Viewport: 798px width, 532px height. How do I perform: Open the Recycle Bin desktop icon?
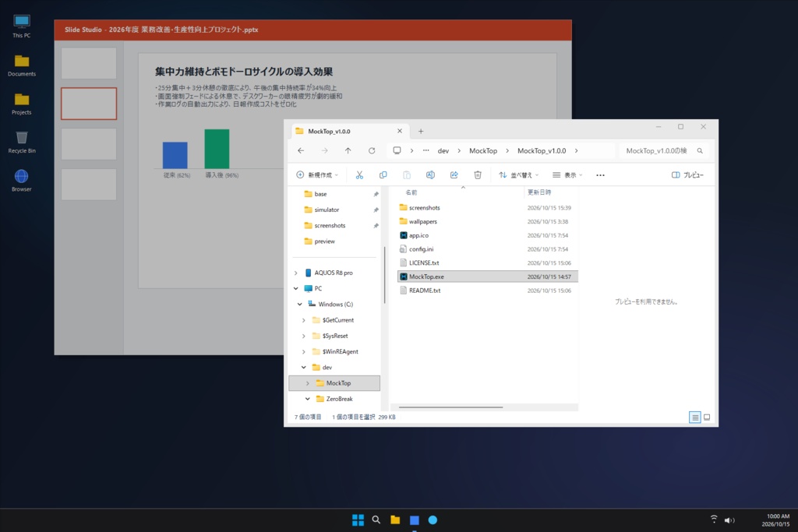coord(21,142)
